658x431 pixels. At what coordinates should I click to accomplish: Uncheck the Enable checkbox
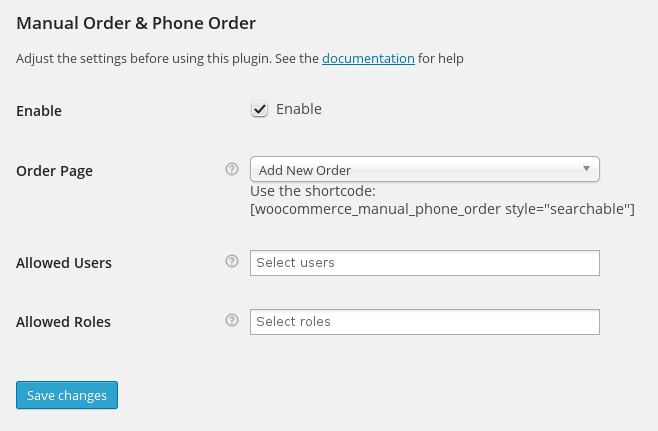coord(259,109)
